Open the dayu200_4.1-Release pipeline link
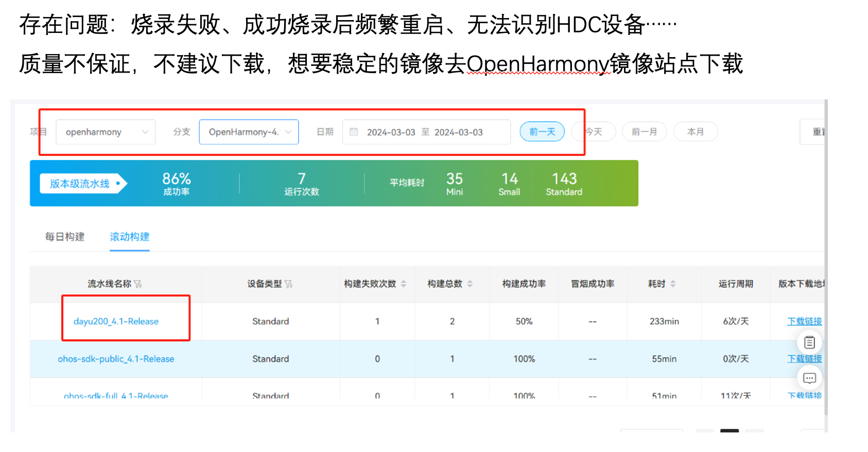The width and height of the screenshot is (868, 452). [x=116, y=321]
